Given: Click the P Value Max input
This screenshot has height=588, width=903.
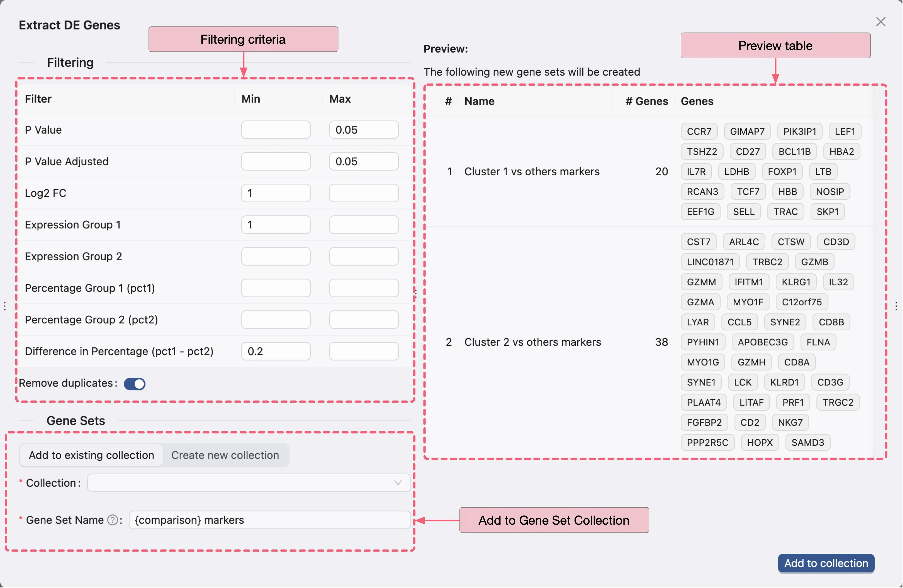Looking at the screenshot, I should pos(363,130).
